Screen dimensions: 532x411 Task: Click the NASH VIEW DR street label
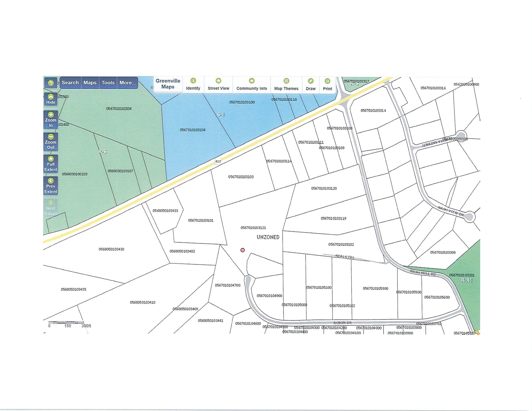point(451,211)
